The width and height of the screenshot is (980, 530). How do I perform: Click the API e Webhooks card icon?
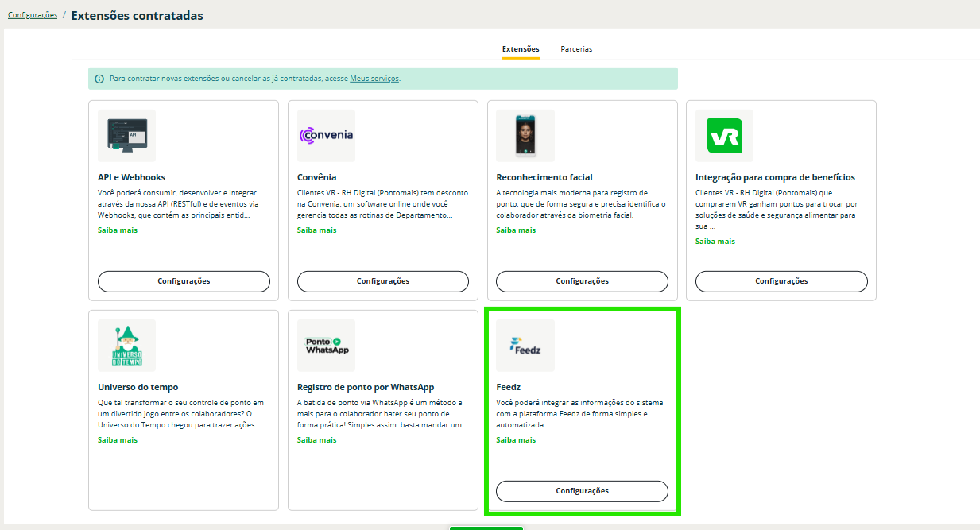click(127, 136)
